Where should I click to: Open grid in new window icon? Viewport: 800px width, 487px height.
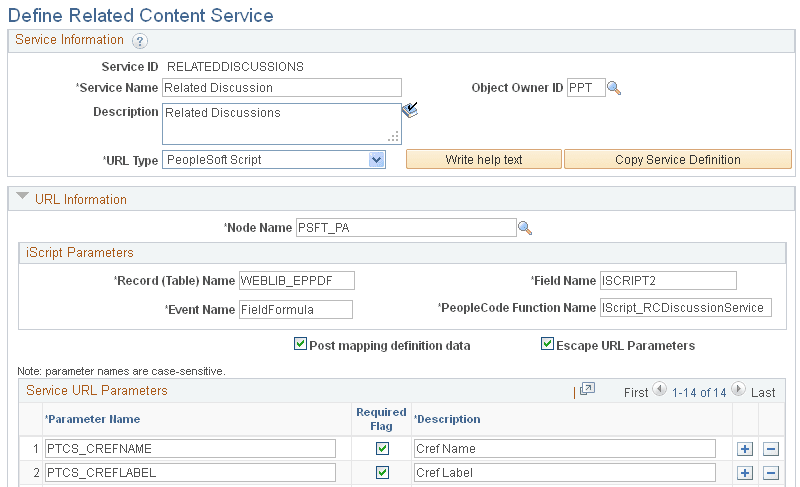[587, 390]
